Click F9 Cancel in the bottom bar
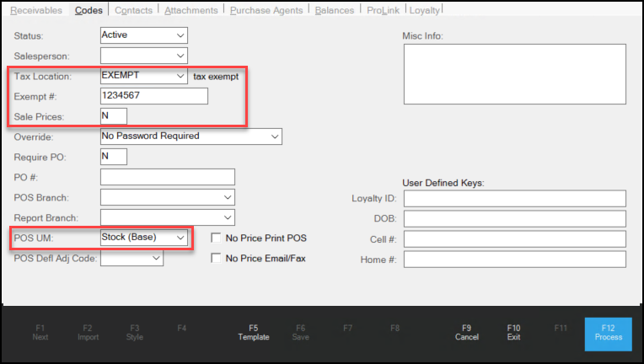The width and height of the screenshot is (644, 364). coord(466,332)
